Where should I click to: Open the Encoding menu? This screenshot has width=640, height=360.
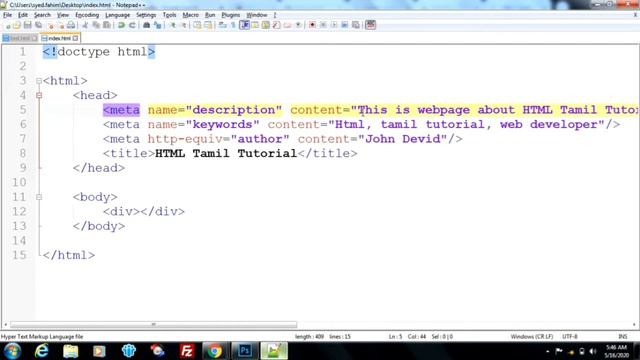click(87, 15)
